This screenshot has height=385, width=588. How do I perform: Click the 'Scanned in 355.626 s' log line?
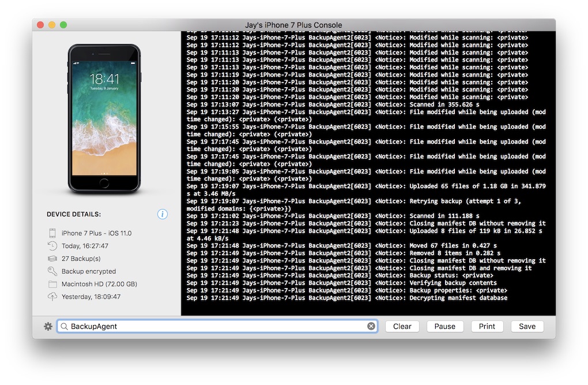point(333,104)
